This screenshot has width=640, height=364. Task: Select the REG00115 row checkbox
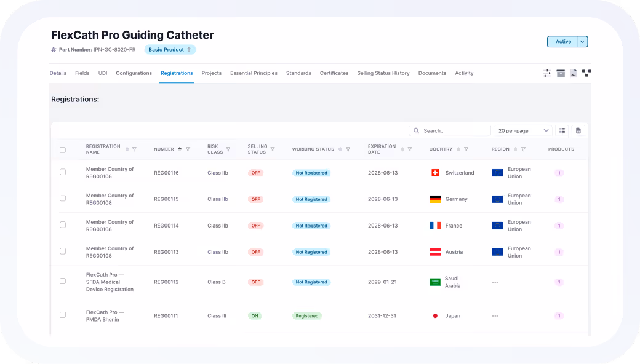tap(63, 199)
